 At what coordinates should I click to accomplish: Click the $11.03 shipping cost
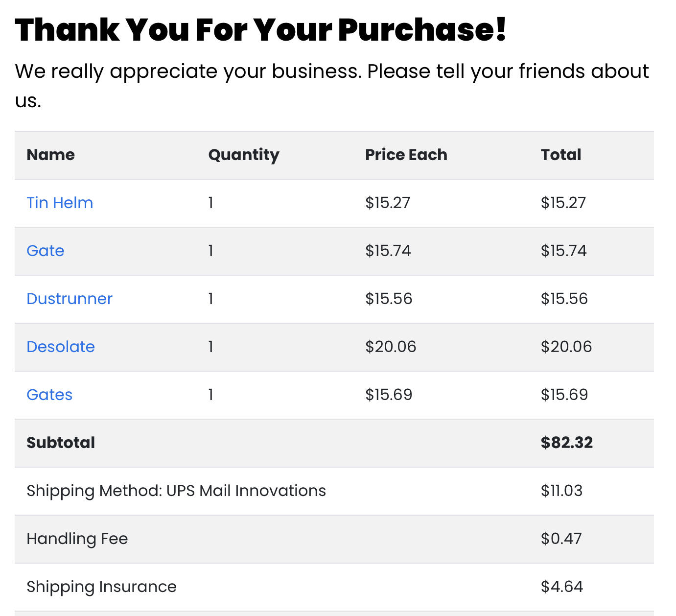coord(561,491)
